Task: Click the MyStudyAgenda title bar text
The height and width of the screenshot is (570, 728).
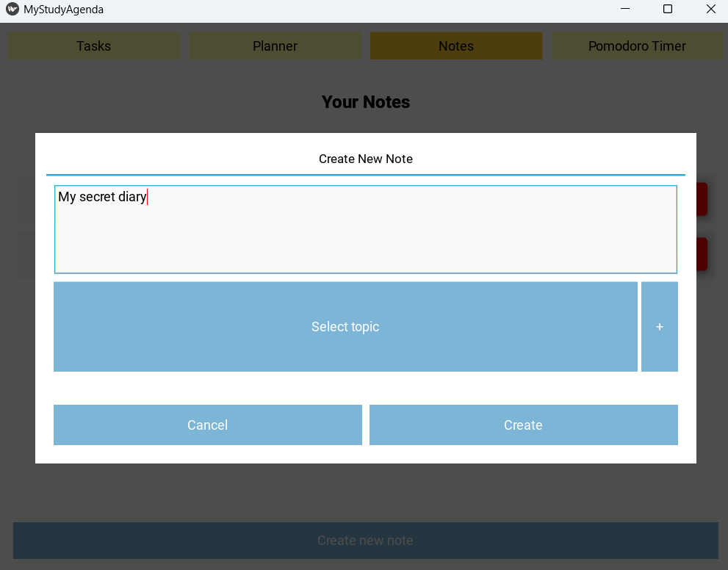Action: 63,10
